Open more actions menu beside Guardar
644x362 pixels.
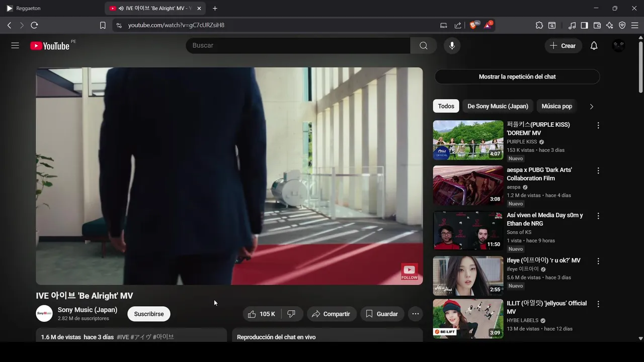tap(415, 314)
